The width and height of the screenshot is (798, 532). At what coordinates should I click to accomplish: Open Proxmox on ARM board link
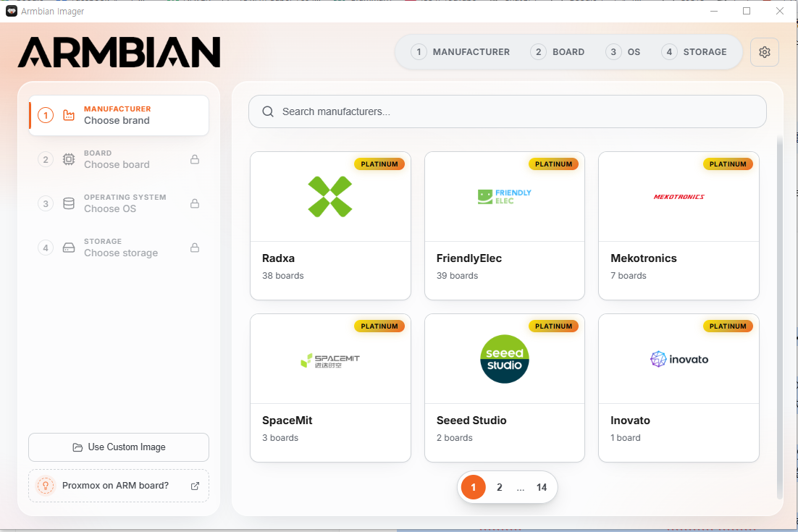[x=119, y=486]
